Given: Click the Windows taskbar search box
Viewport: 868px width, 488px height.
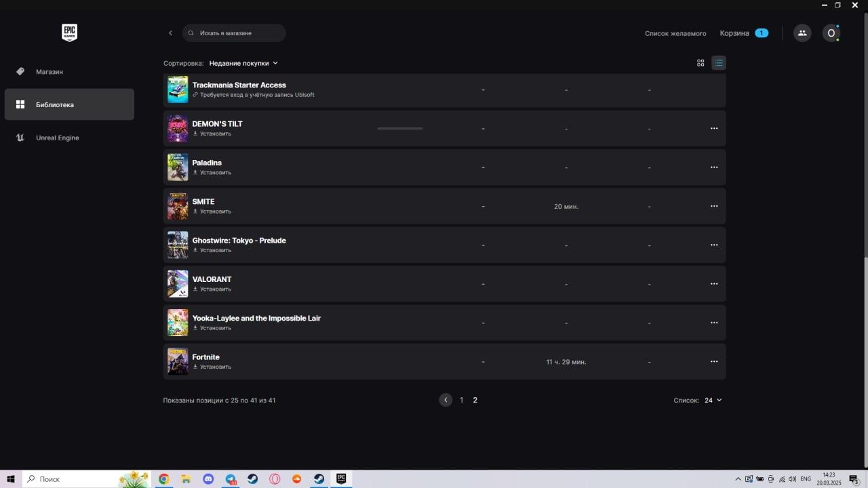Looking at the screenshot, I should click(87, 479).
